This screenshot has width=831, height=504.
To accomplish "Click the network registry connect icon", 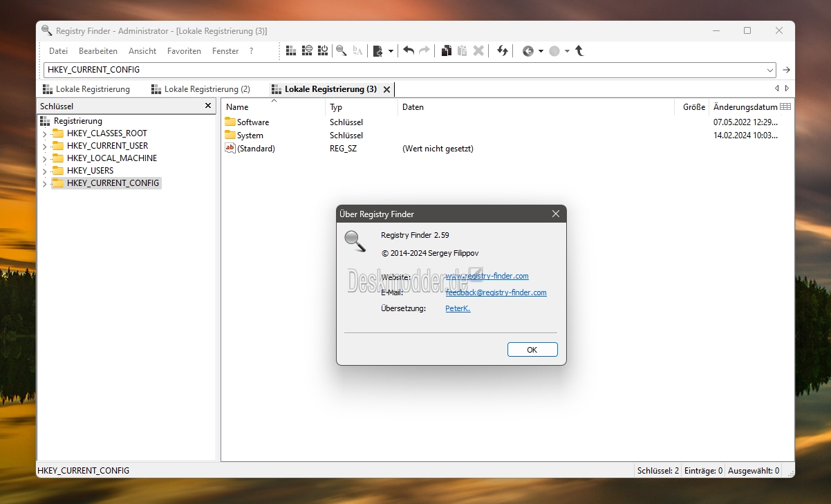I will point(307,50).
